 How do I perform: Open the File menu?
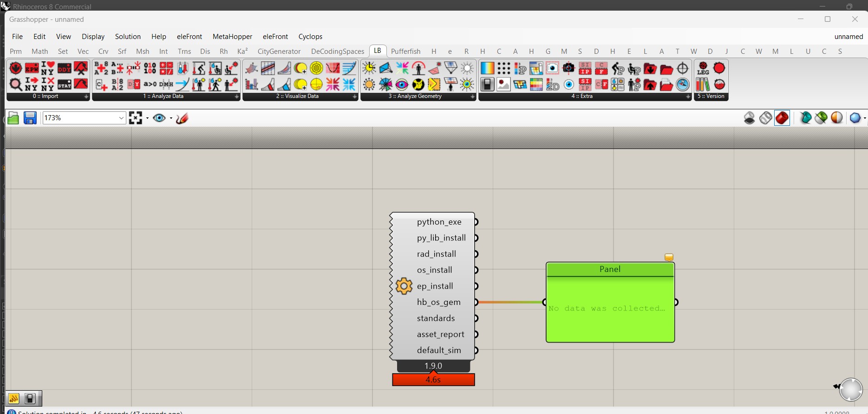[17, 37]
